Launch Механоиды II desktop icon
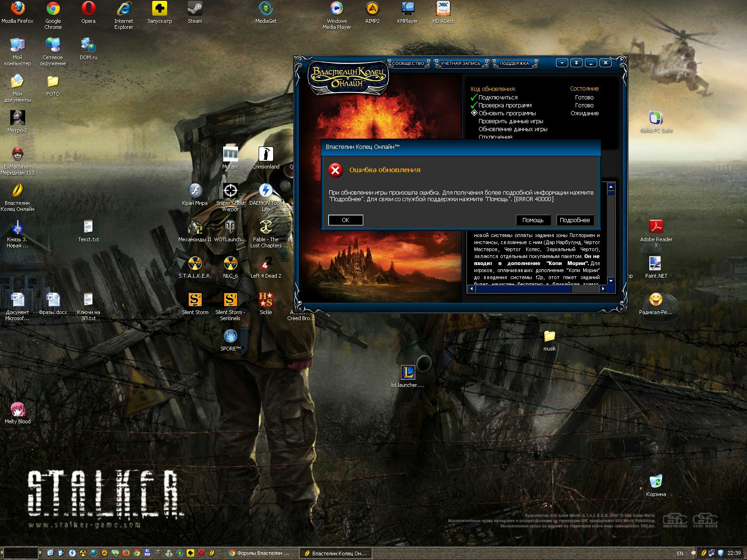 click(195, 231)
